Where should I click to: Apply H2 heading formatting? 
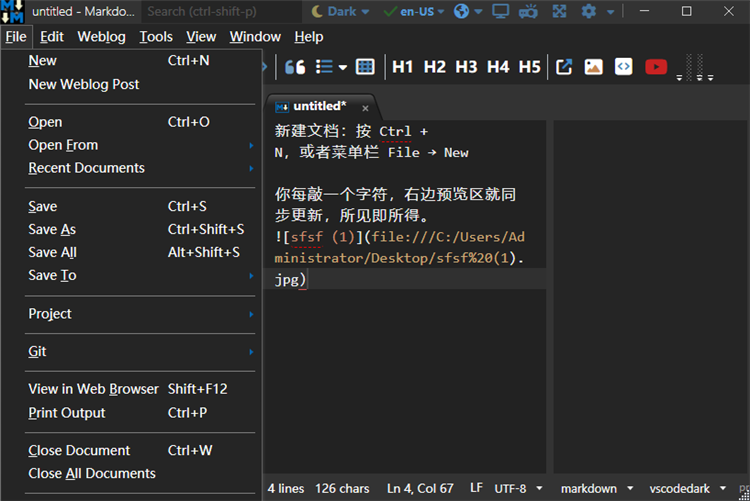pos(434,67)
